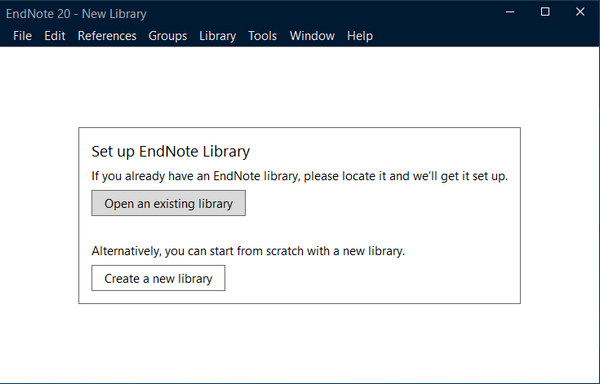Image resolution: width=600 pixels, height=384 pixels.
Task: Click Open an existing library button
Action: (168, 203)
